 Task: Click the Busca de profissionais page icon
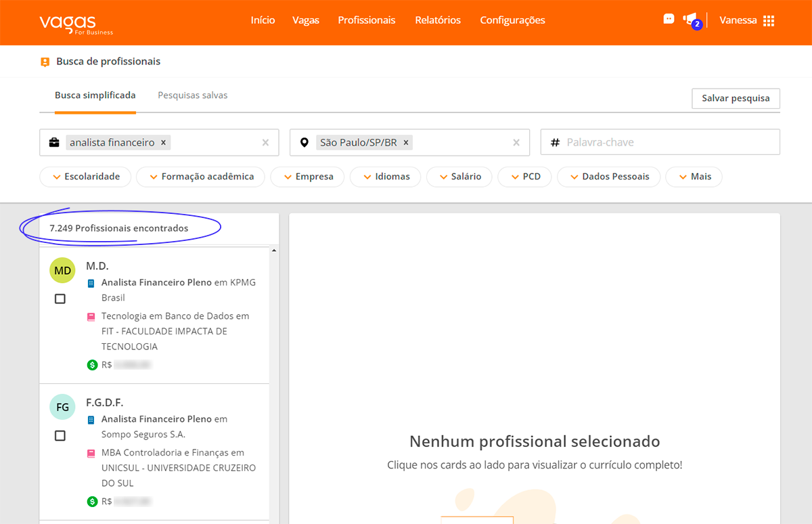(45, 62)
